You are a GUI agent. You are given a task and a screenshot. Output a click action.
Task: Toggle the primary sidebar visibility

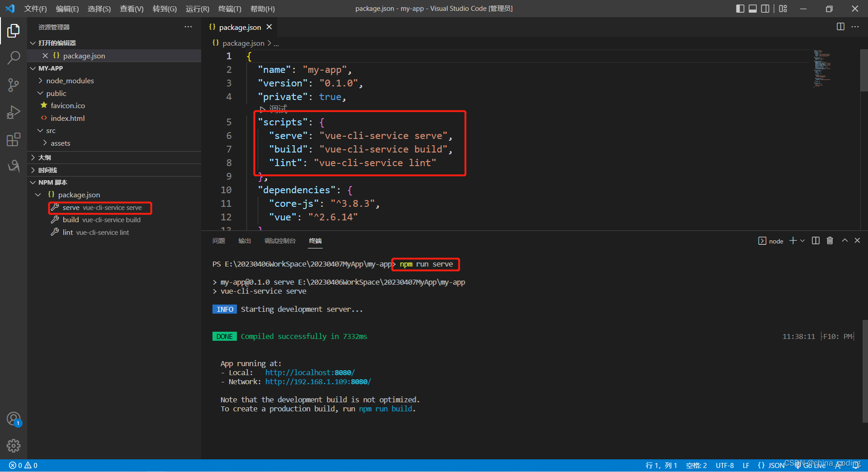pyautogui.click(x=740, y=9)
